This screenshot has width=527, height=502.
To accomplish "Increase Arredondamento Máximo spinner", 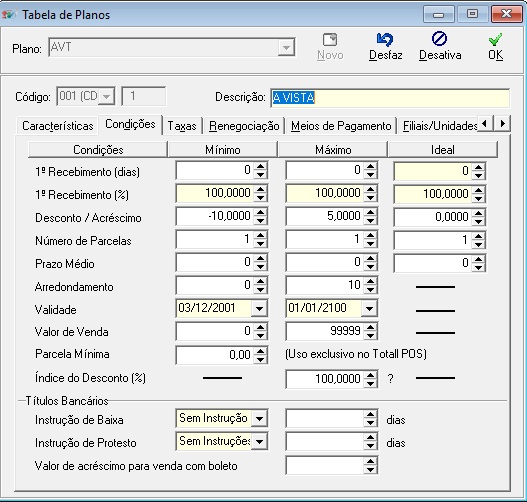I will pyautogui.click(x=370, y=281).
